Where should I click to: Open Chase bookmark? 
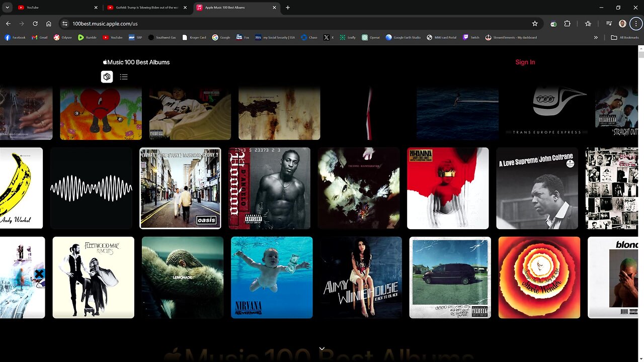(x=309, y=37)
